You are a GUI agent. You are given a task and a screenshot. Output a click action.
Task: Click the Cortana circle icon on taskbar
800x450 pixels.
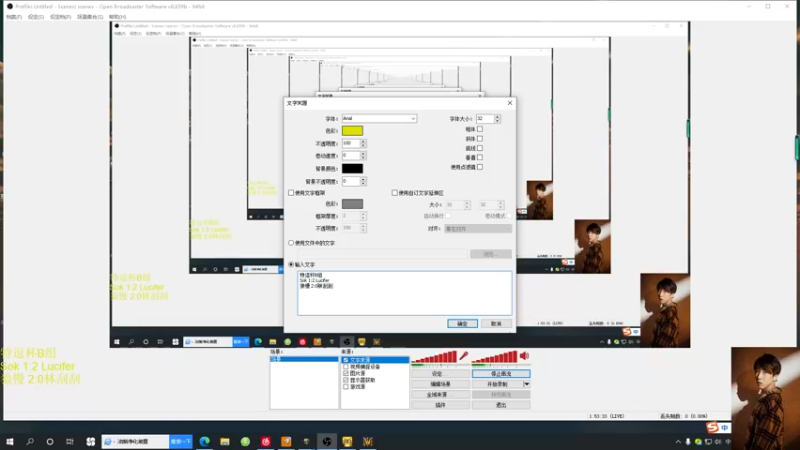point(49,441)
